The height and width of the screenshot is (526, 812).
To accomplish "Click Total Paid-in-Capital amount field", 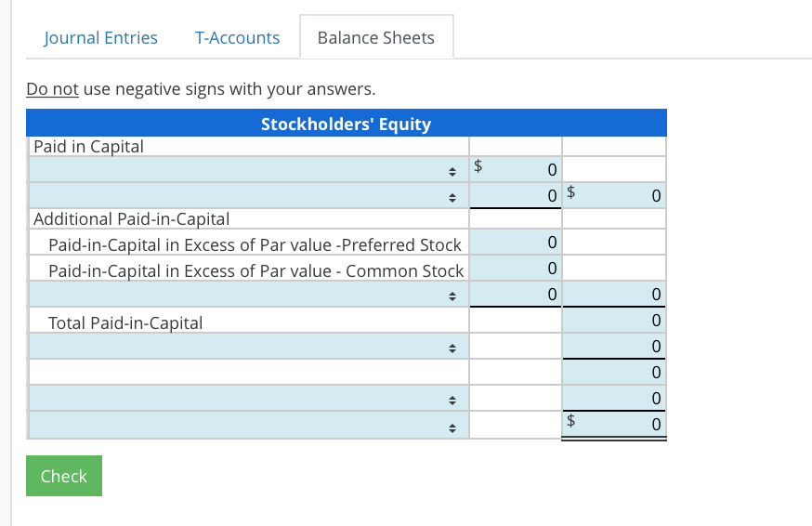I will click(614, 322).
